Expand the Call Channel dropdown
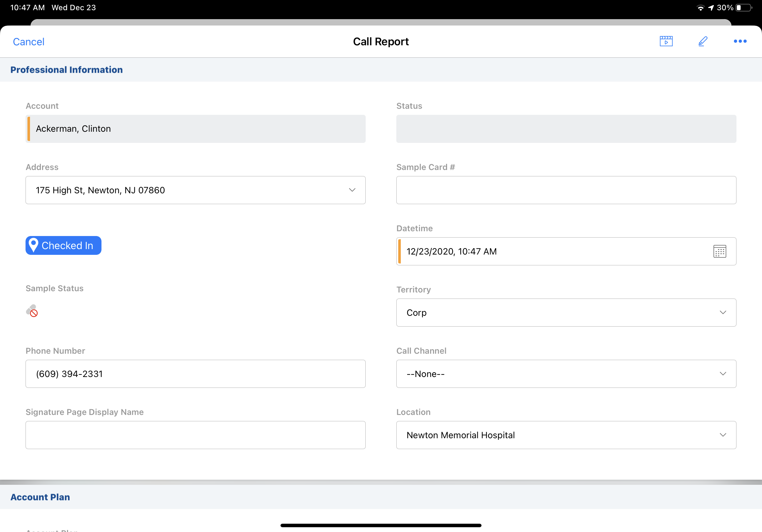This screenshot has width=762, height=532. [566, 374]
